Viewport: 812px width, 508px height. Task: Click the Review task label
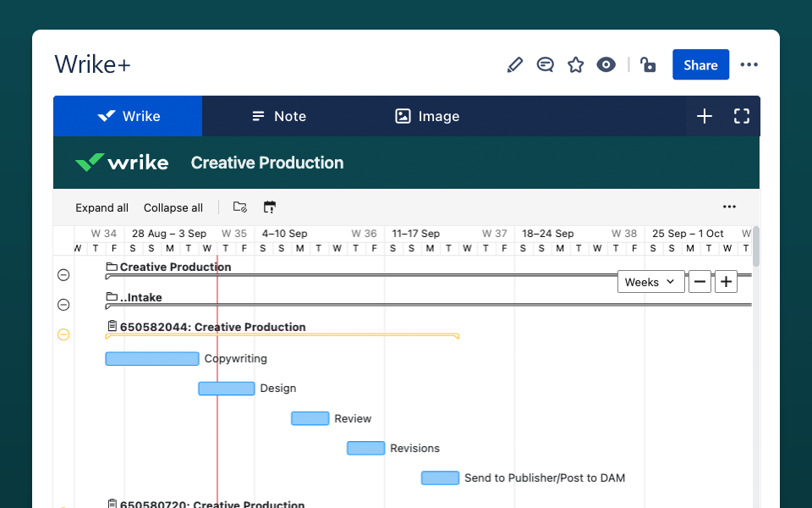[353, 418]
